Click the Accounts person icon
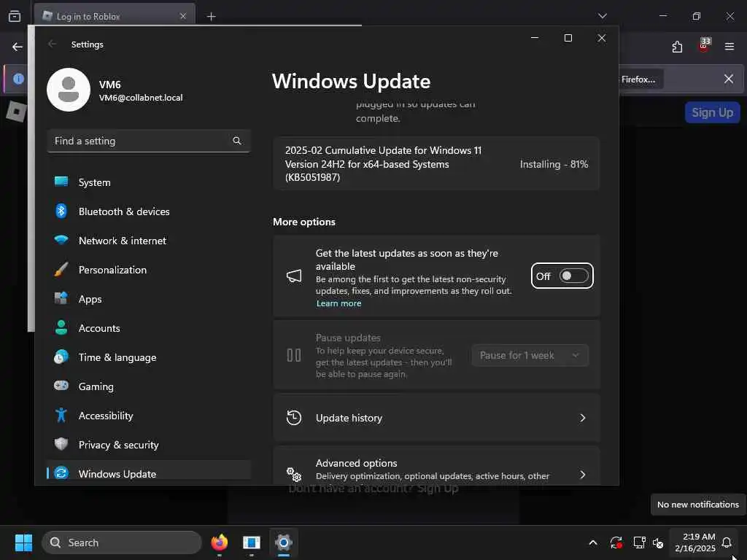The image size is (747, 560). click(61, 327)
